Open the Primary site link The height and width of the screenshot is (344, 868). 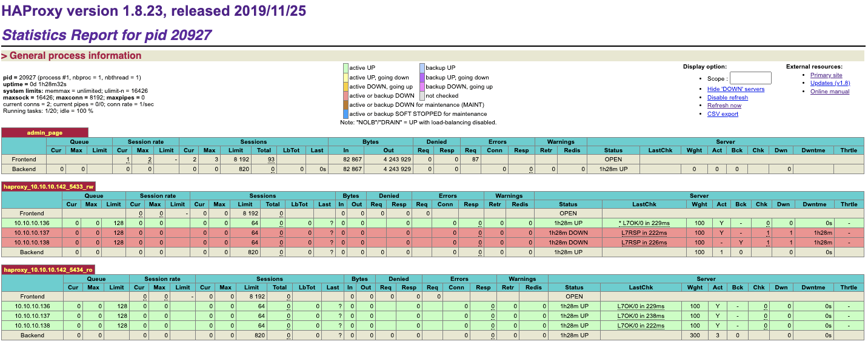pos(826,75)
